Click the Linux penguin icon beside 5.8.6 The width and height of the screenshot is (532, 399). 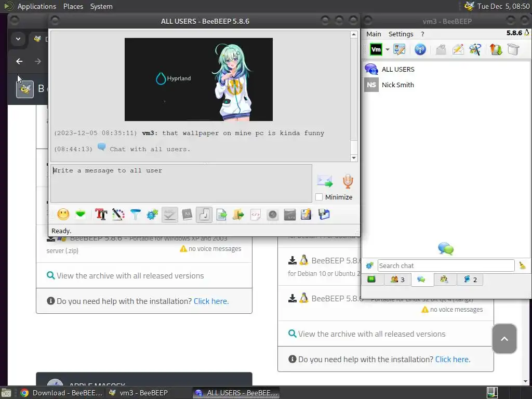pos(527,33)
